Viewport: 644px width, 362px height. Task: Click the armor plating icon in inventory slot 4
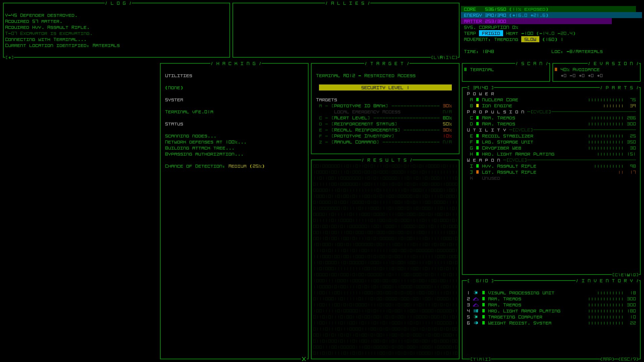coord(476,311)
